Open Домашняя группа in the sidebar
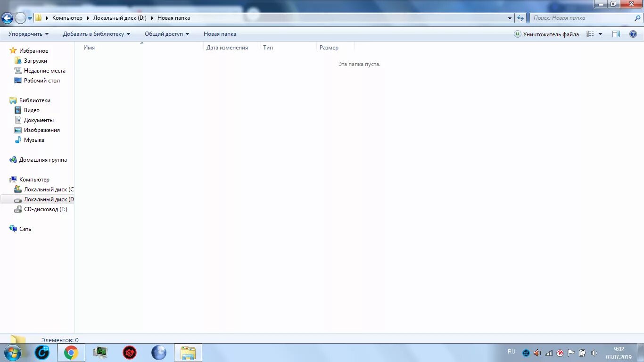 click(x=43, y=160)
